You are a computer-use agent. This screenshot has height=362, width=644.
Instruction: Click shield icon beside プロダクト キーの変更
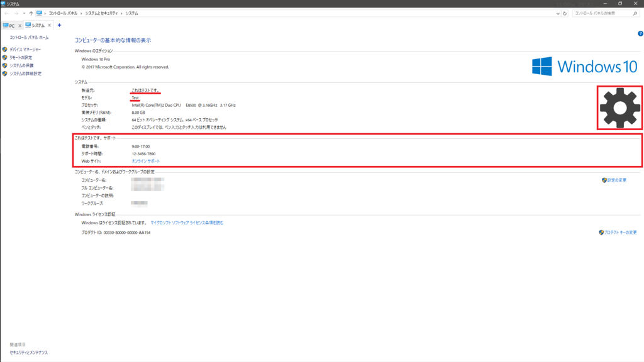[x=601, y=233]
